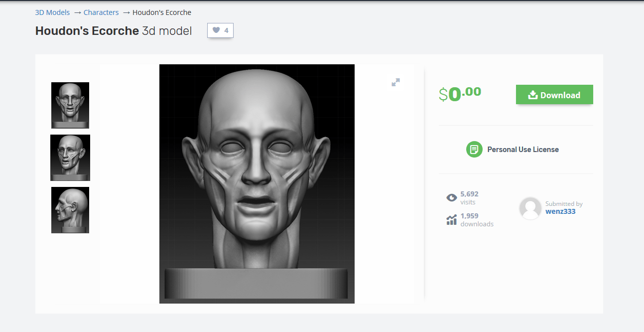Screen dimensions: 644x332
Task: Go to the Characters category breadcrumb
Action: [101, 12]
